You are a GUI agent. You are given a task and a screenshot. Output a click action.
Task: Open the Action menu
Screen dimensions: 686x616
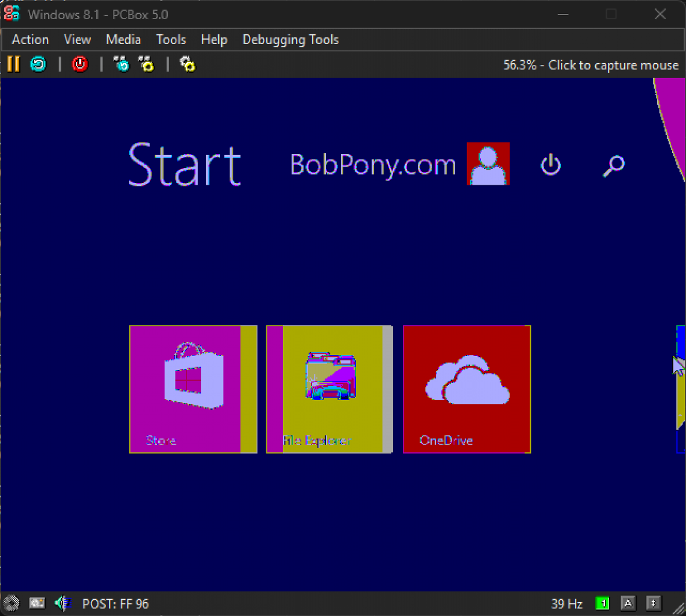(x=30, y=40)
